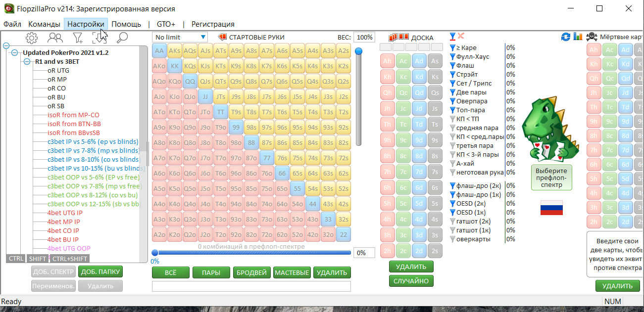The width and height of the screenshot is (644, 312).
Task: Click the range text field below the buttons
Action: tap(251, 286)
